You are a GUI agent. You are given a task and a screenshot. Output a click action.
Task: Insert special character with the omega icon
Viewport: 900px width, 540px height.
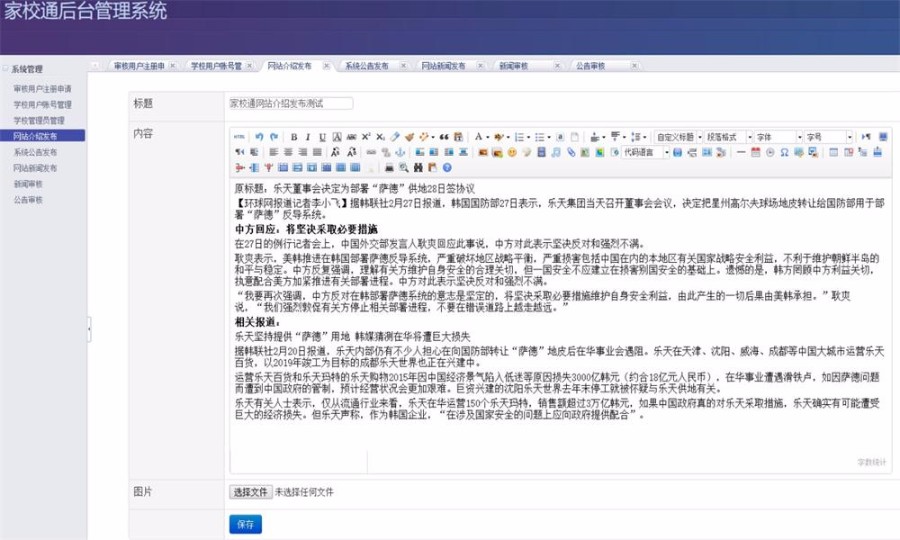click(784, 152)
